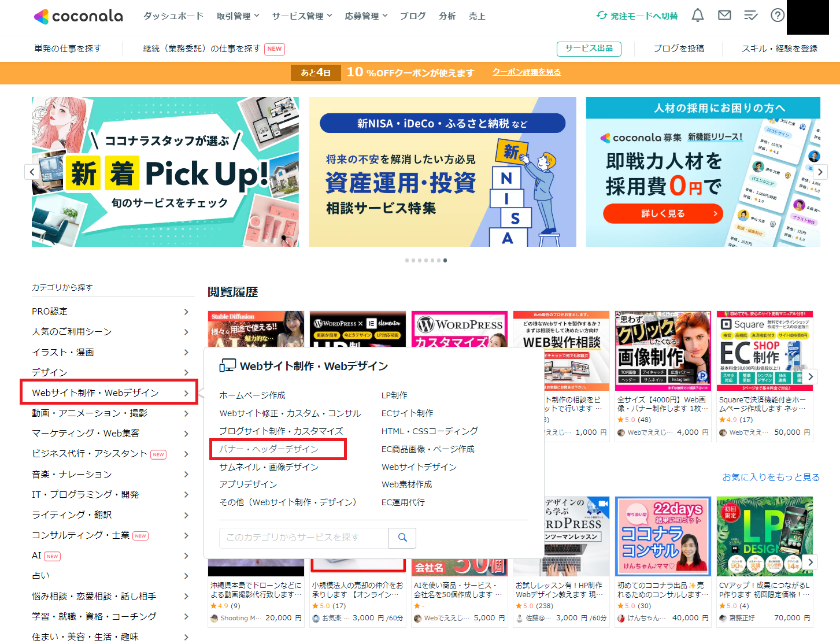
Task: Show next banner with right carousel arrow
Action: [x=820, y=172]
